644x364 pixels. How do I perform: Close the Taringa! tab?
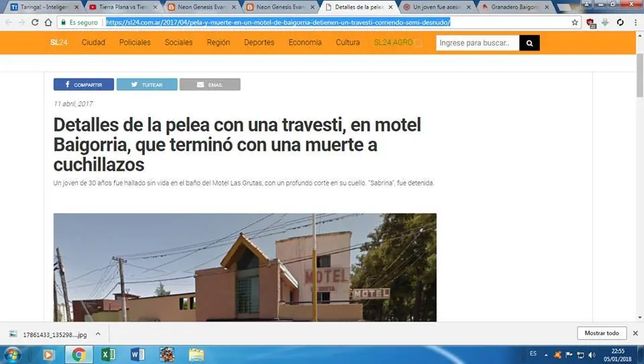pyautogui.click(x=76, y=7)
